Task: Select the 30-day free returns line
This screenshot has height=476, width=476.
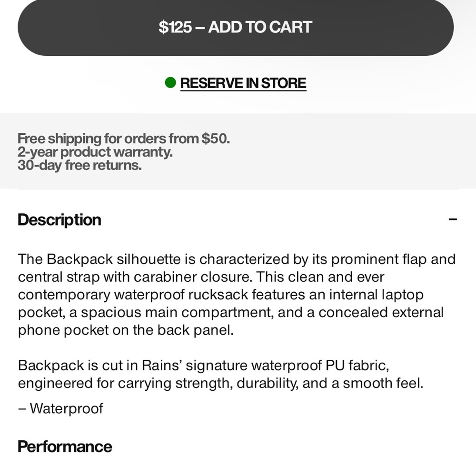Action: coord(79,165)
